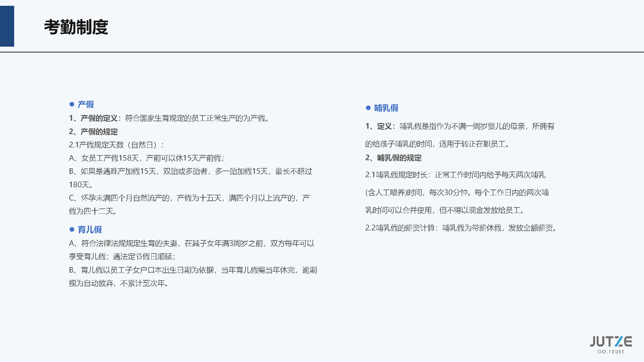Click the DO.TRUST tagline under the logo
Image resolution: width=644 pixels, height=362 pixels.
coord(611,352)
